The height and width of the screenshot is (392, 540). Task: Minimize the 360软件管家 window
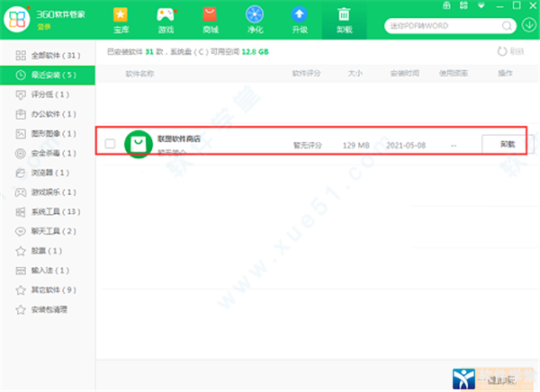(499, 6)
